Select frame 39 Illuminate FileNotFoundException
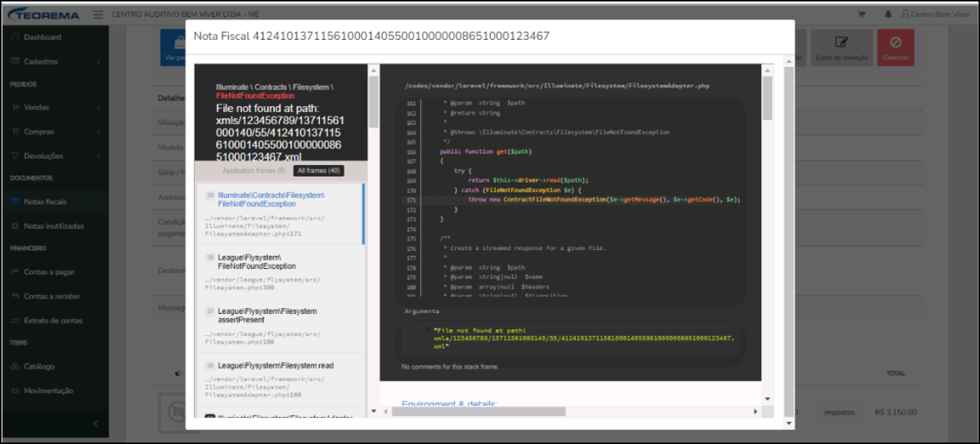980x444 pixels. [x=280, y=214]
